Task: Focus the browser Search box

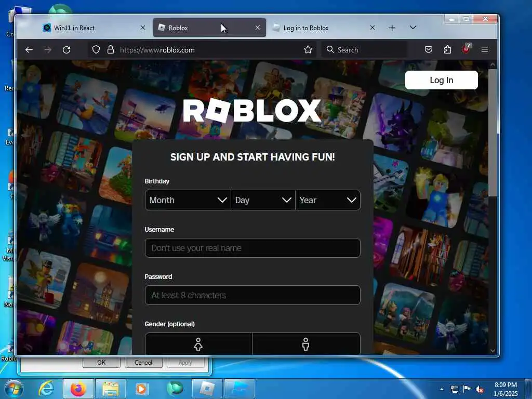Action: (x=365, y=50)
